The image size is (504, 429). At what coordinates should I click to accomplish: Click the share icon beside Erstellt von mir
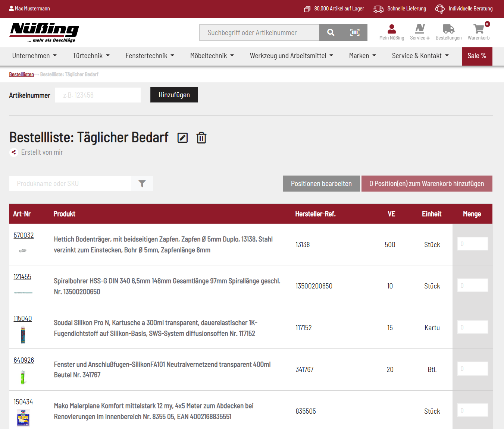pyautogui.click(x=14, y=152)
